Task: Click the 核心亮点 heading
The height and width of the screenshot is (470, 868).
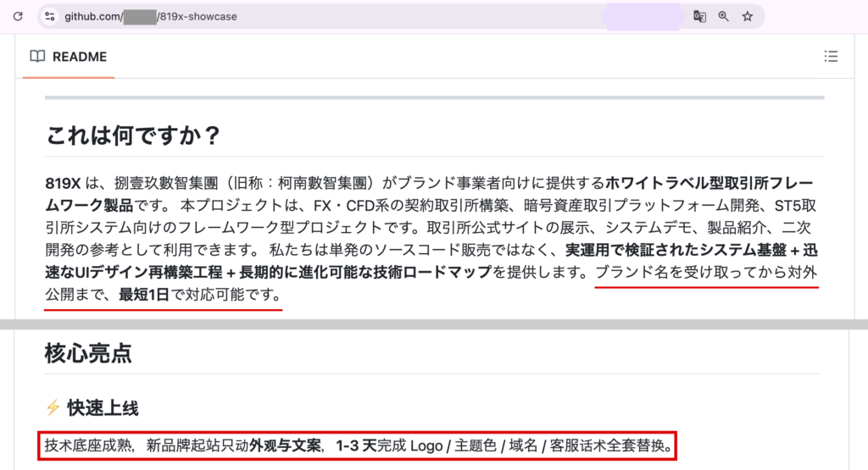Action: tap(88, 353)
